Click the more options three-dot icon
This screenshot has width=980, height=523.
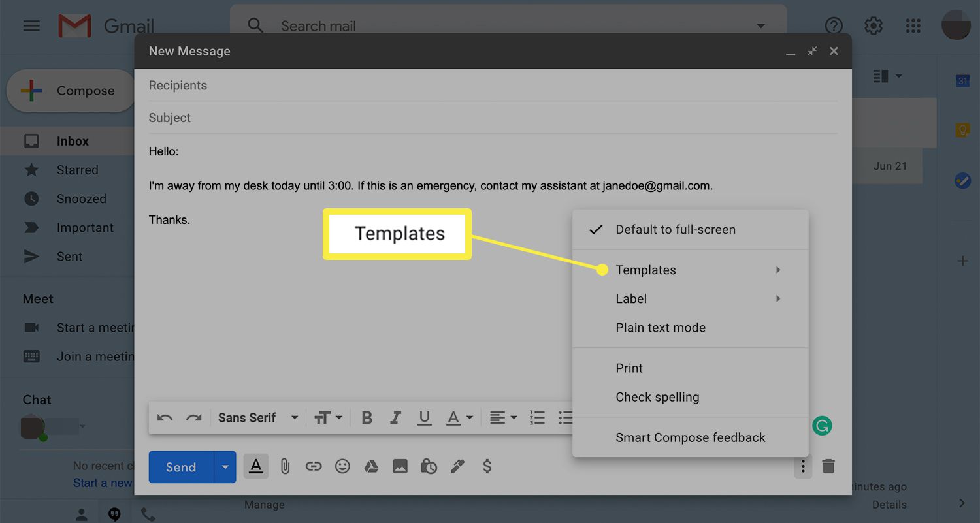coord(803,466)
